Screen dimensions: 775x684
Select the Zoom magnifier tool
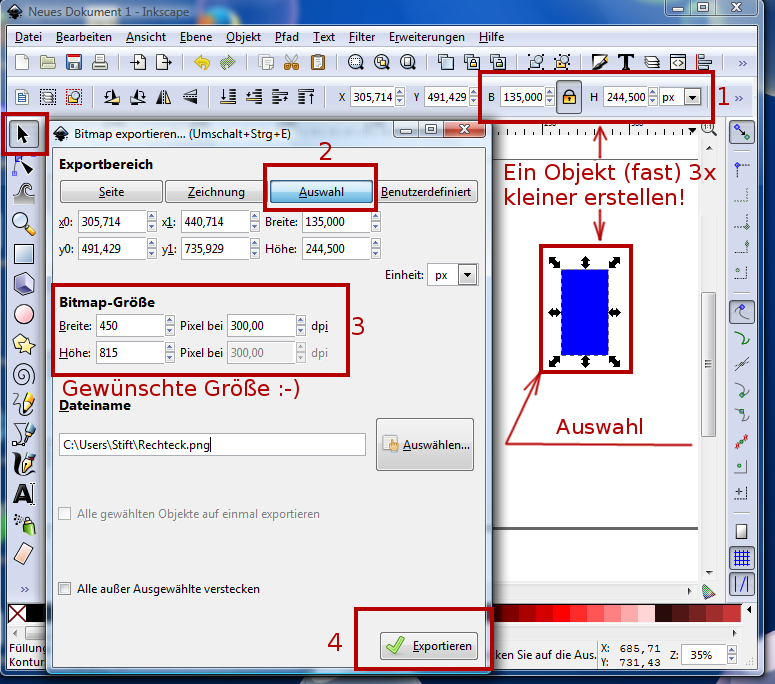[23, 224]
